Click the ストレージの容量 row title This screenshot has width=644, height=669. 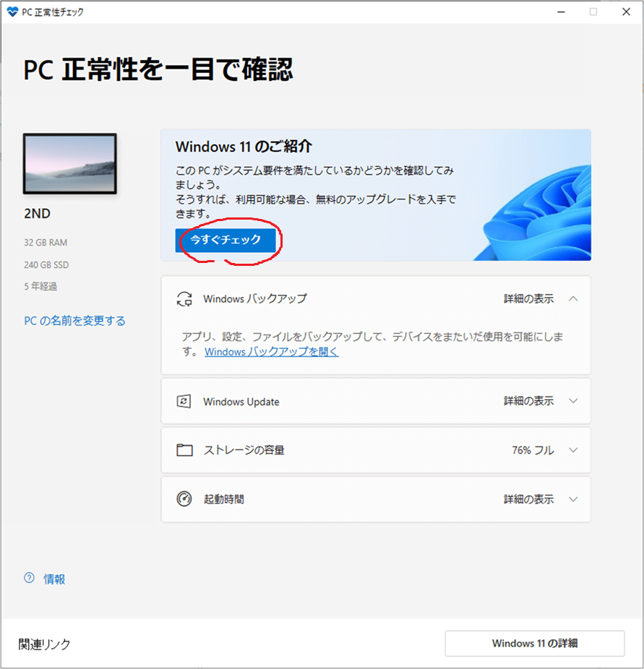tap(244, 450)
